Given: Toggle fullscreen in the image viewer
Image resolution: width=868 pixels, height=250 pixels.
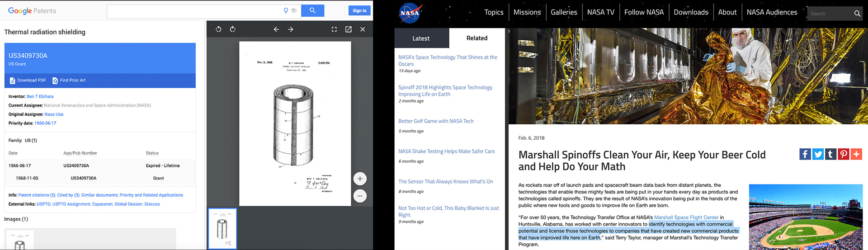Looking at the screenshot, I should [x=334, y=29].
